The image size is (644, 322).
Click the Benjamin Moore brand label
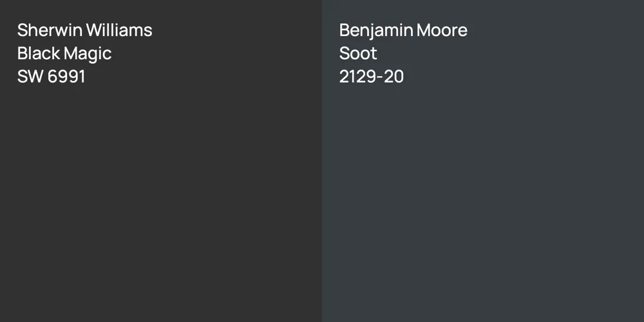coord(403,30)
